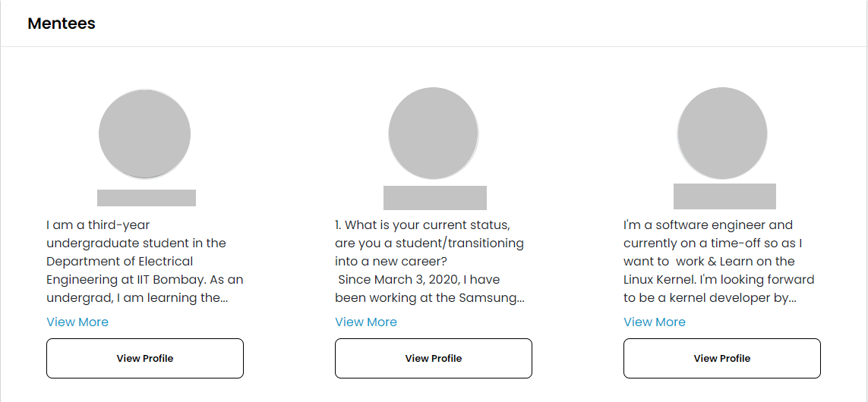
Task: Click the first mentee's avatar, above the IIT Bombay bio
Action: click(x=144, y=134)
